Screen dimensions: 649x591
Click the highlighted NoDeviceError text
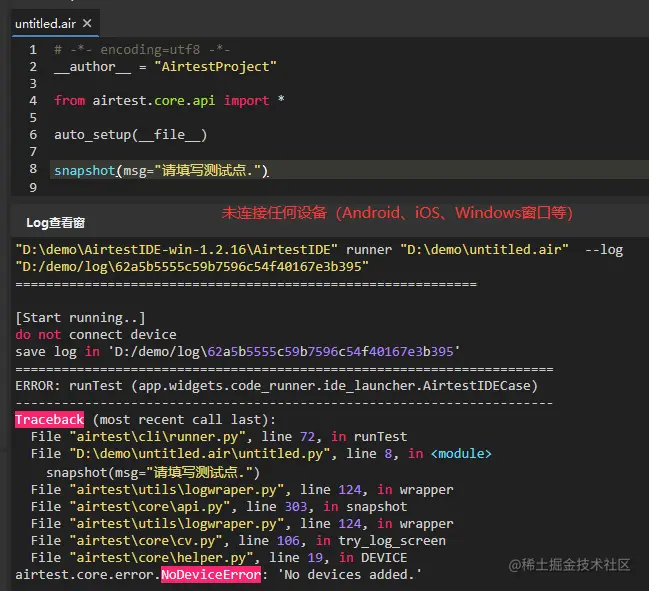click(211, 574)
